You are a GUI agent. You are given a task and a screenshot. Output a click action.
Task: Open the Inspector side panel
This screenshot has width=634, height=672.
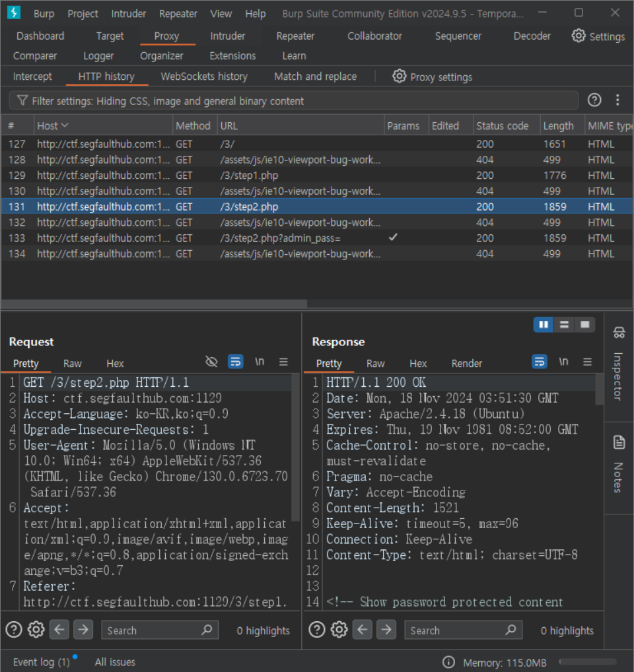pos(619,365)
